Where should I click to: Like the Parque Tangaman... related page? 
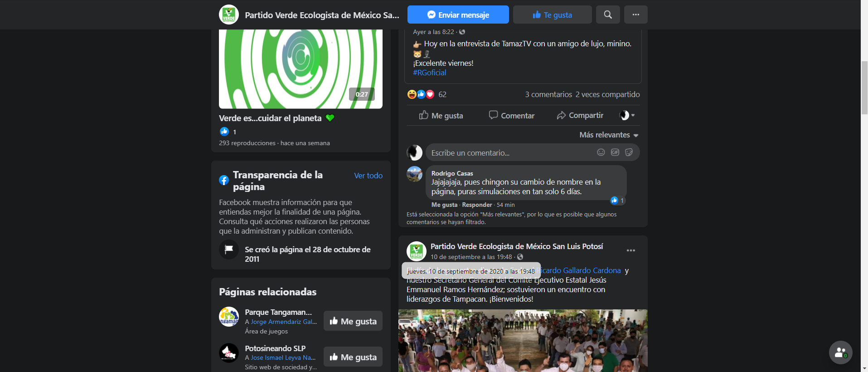(353, 321)
